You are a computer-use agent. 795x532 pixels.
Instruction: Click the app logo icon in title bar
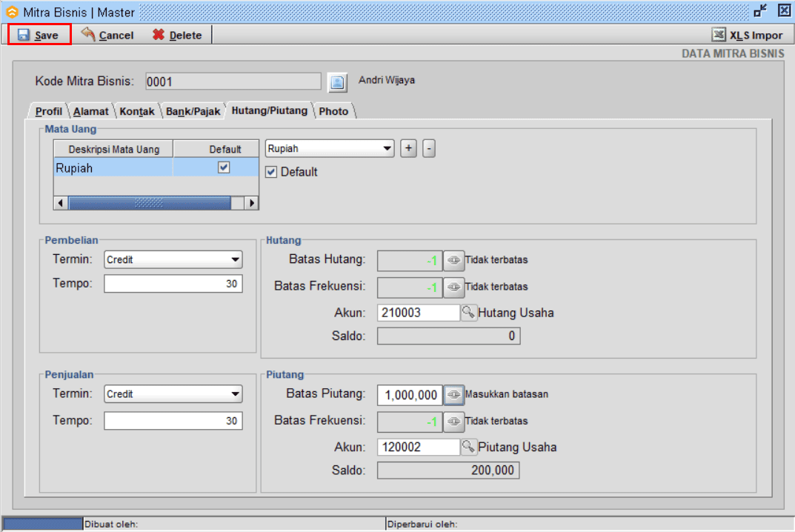pos(12,12)
